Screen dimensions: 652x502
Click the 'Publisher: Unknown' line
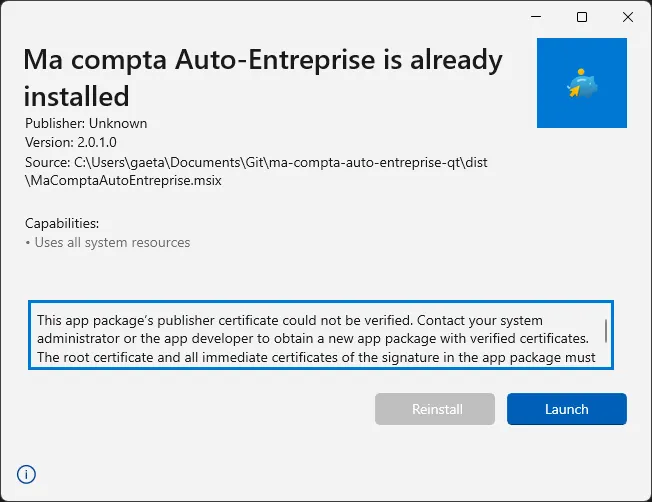point(86,123)
